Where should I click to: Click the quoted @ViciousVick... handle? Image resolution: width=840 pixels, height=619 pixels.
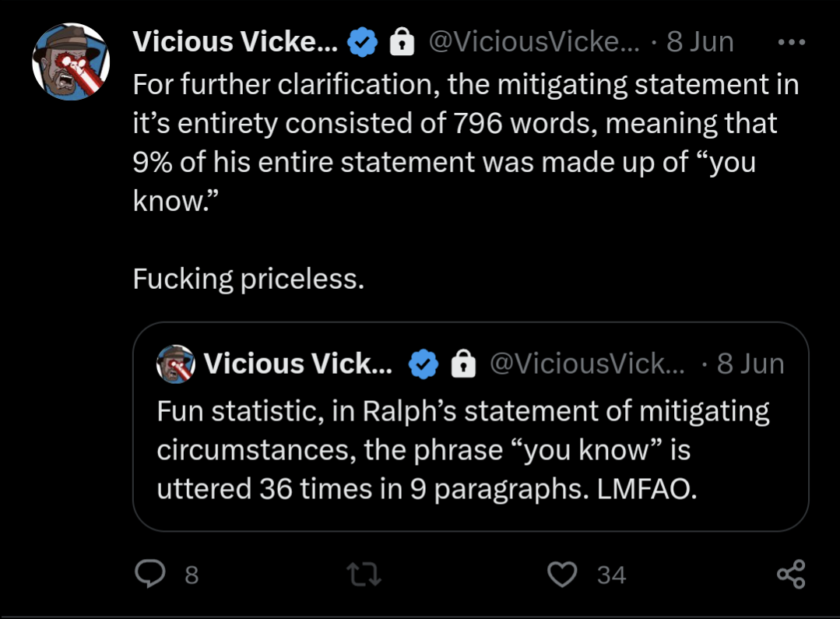[587, 364]
